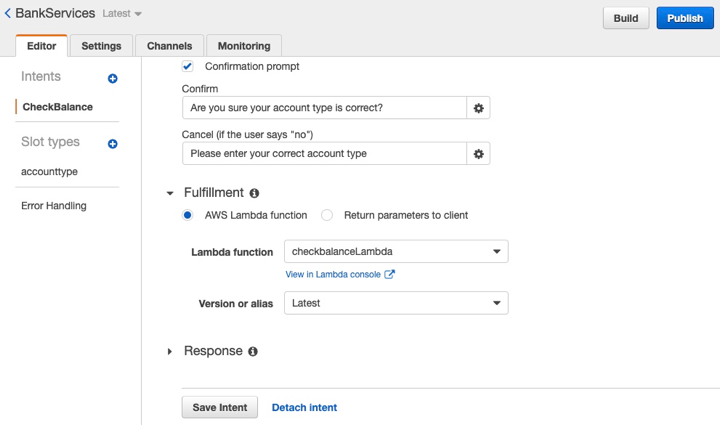The image size is (720, 425).
Task: Collapse the Fulfillment section
Action: click(x=170, y=193)
